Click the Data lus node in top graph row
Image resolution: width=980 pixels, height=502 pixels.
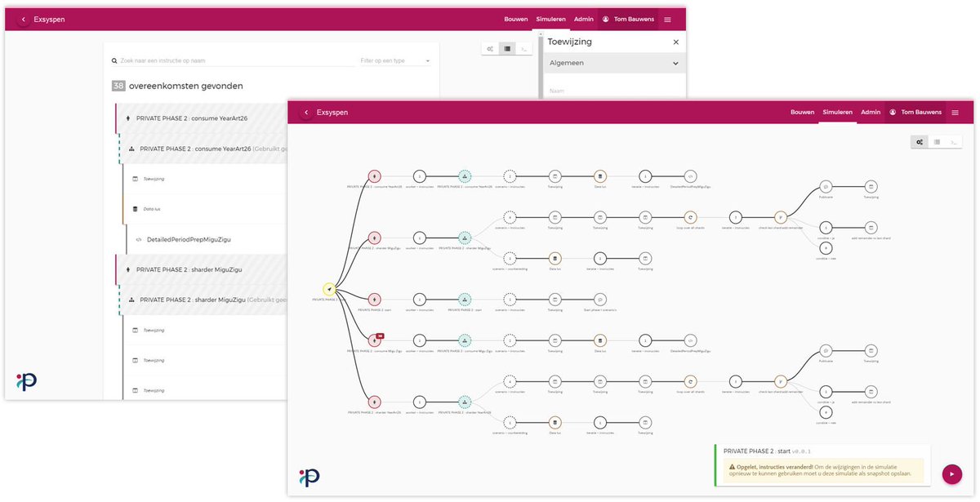click(600, 175)
